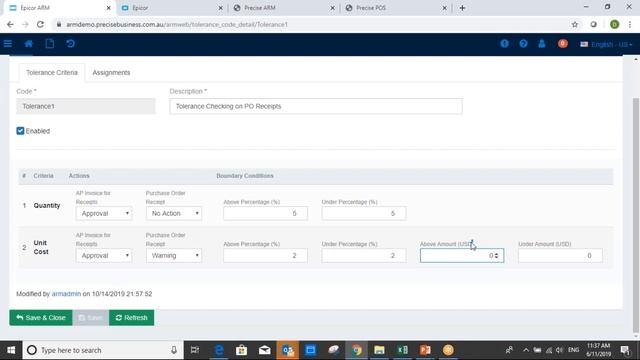This screenshot has width=640, height=360.
Task: Open the Action Center notification icon
Action: (625, 350)
